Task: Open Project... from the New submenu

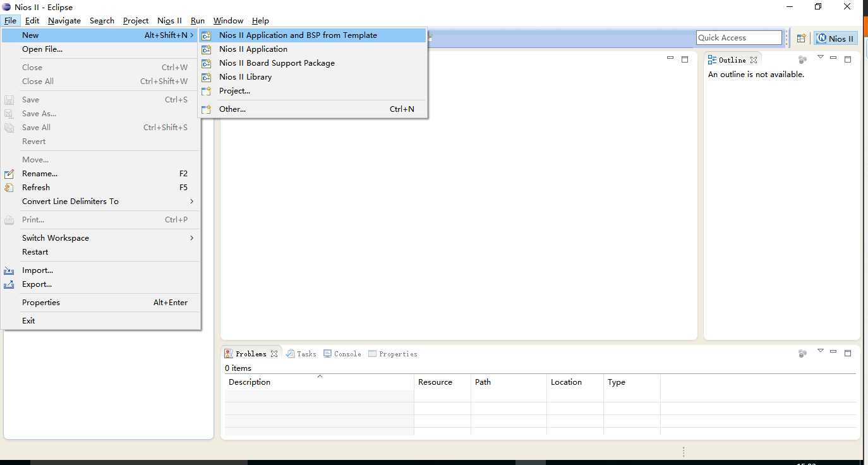Action: [x=313, y=91]
